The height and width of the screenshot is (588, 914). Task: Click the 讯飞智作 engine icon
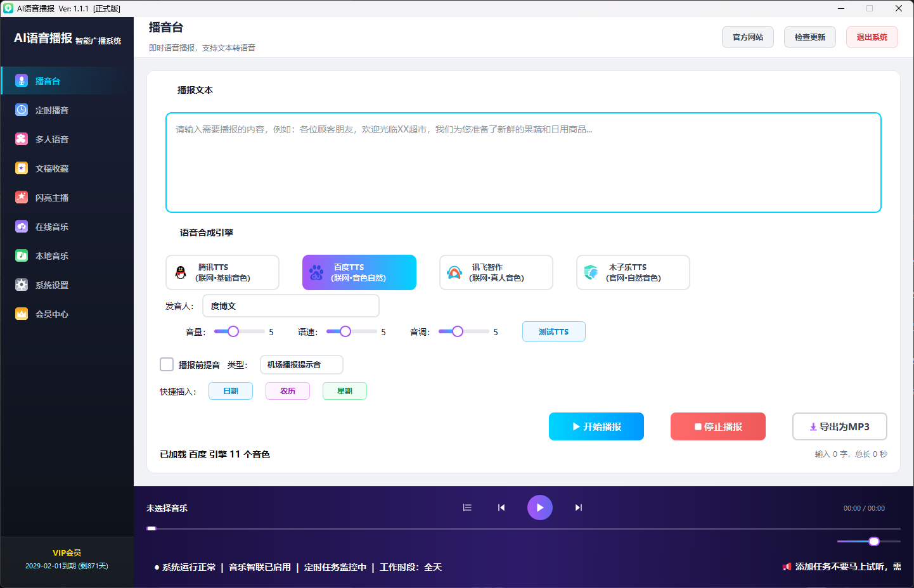[x=454, y=272]
